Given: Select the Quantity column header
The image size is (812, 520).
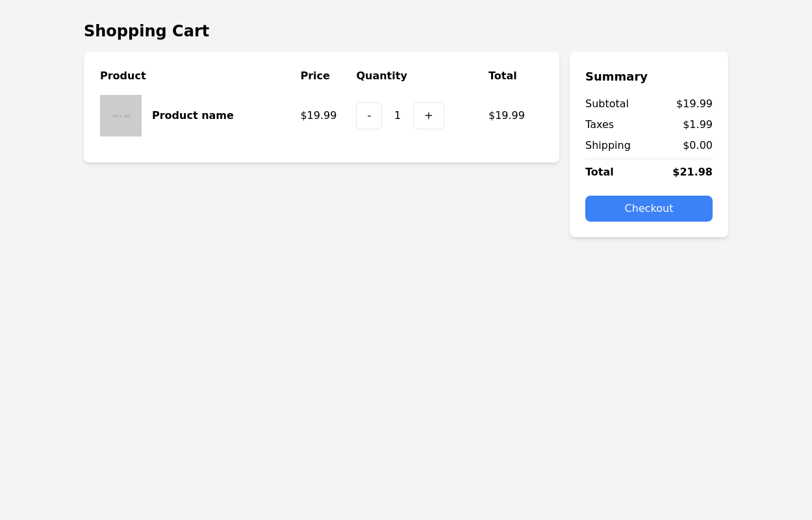Looking at the screenshot, I should pos(381,75).
